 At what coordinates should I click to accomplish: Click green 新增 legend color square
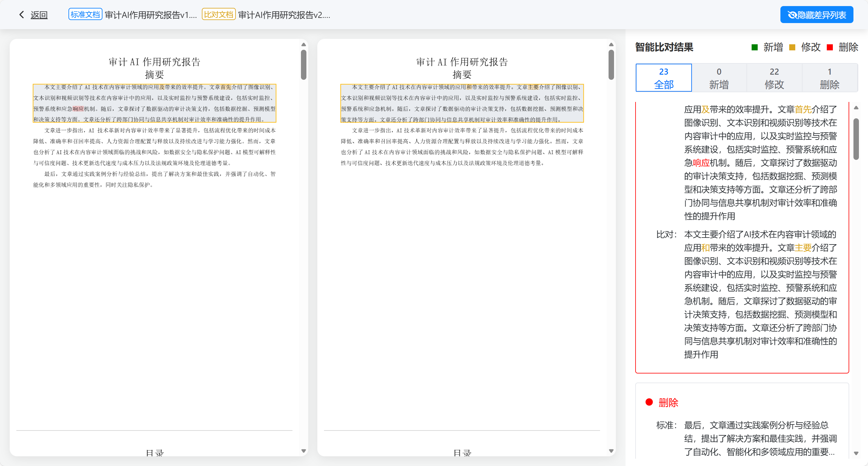coord(754,48)
